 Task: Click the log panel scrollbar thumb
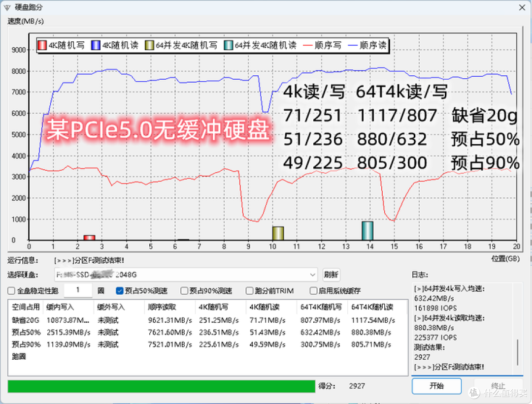pyautogui.click(x=517, y=352)
